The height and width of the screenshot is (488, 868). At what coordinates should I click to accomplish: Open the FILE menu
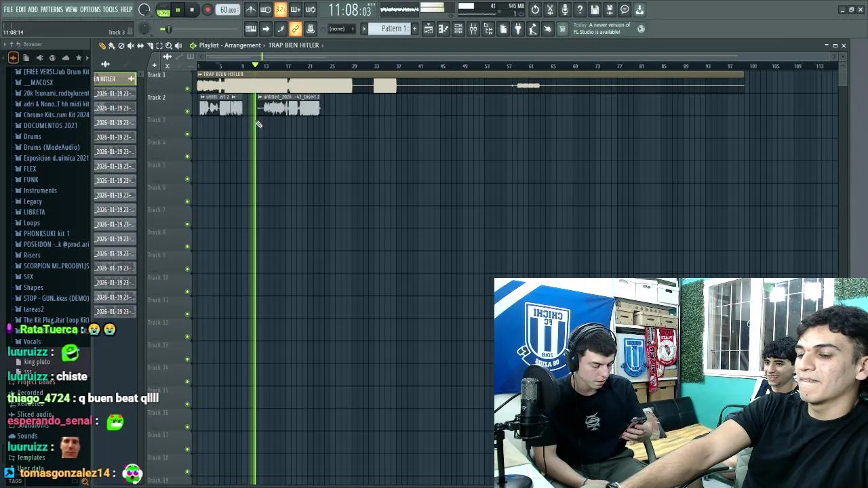point(8,9)
